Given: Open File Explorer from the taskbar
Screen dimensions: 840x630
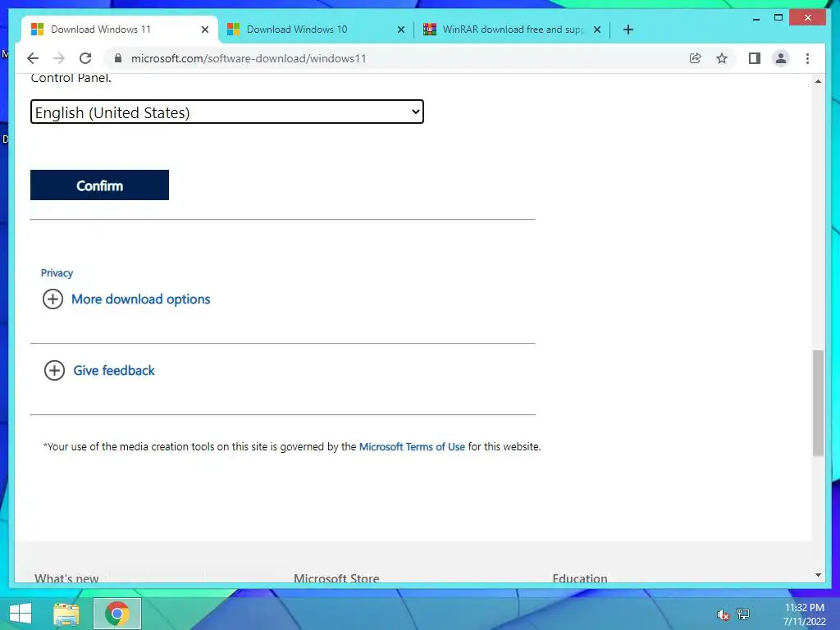Looking at the screenshot, I should tap(66, 614).
